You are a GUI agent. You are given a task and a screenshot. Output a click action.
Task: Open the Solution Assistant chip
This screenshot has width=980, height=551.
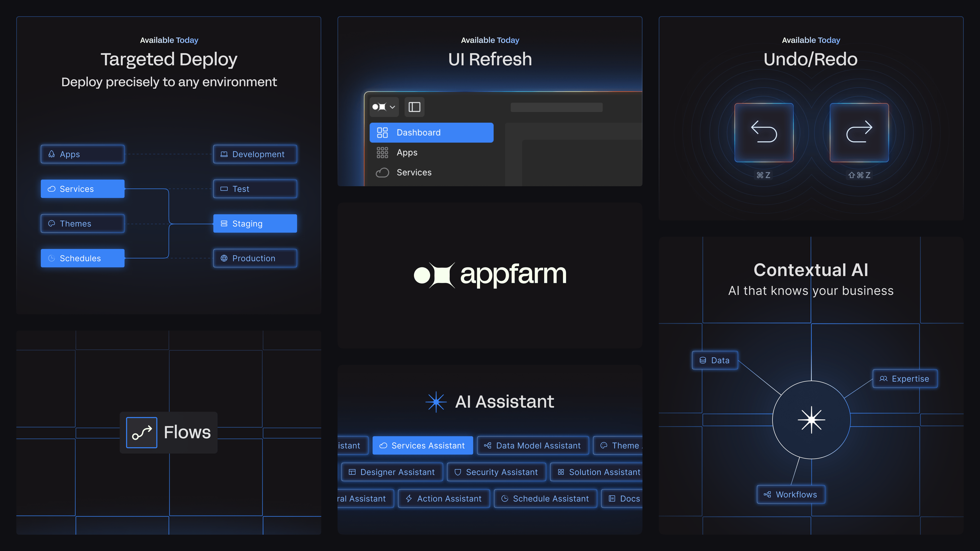tap(596, 472)
